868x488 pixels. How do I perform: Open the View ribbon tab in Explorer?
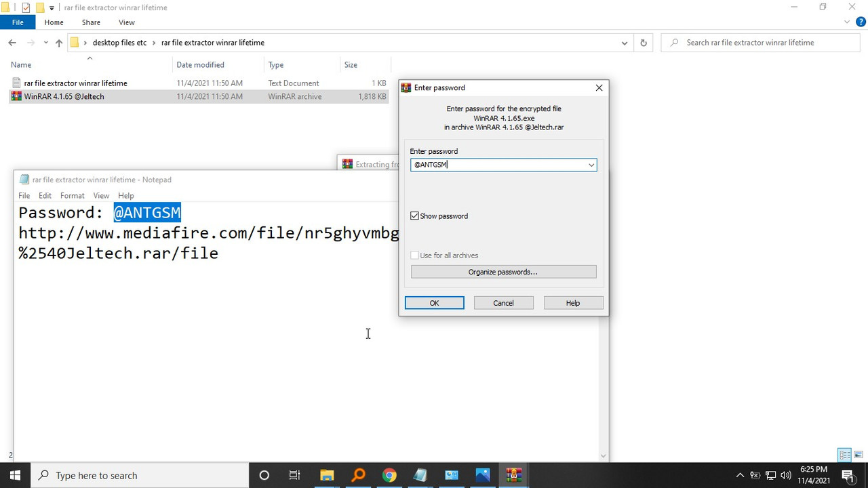[x=127, y=22]
